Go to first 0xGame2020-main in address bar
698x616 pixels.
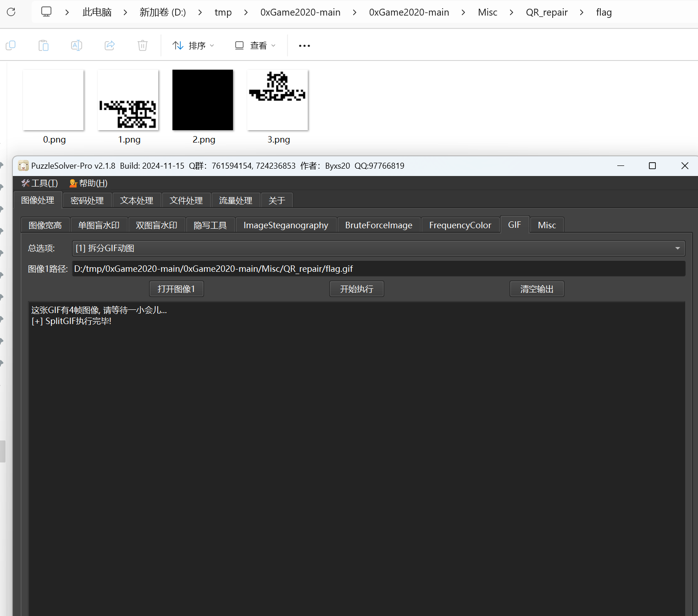300,12
